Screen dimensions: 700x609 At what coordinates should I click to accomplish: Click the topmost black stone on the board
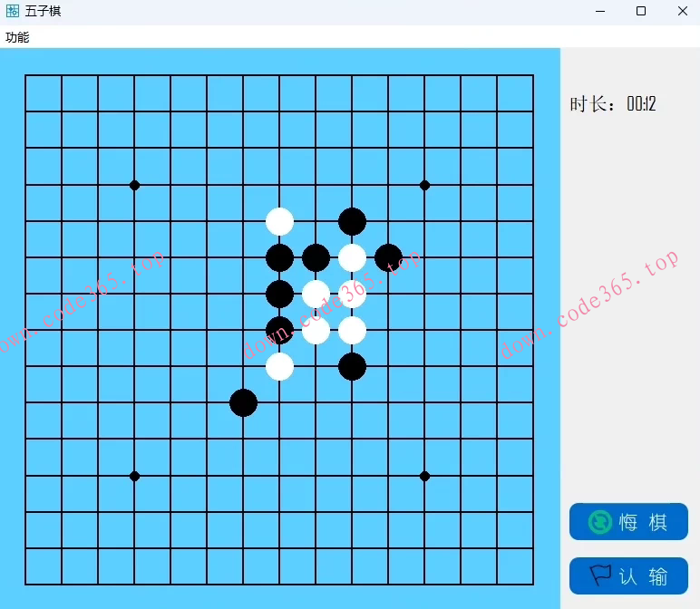pos(352,221)
